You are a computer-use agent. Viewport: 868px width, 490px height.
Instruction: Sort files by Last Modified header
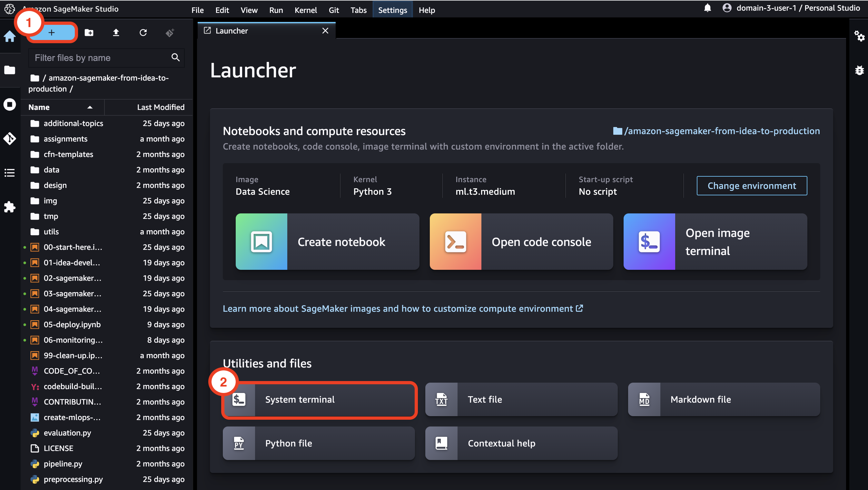(x=160, y=107)
